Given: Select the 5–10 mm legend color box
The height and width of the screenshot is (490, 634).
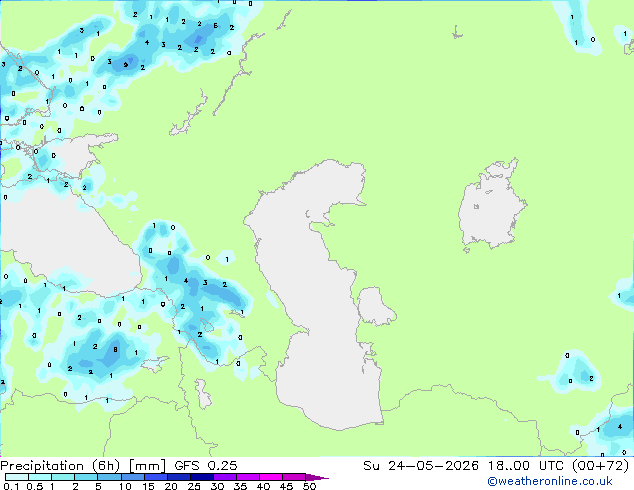Looking at the screenshot, I should pyautogui.click(x=109, y=477).
